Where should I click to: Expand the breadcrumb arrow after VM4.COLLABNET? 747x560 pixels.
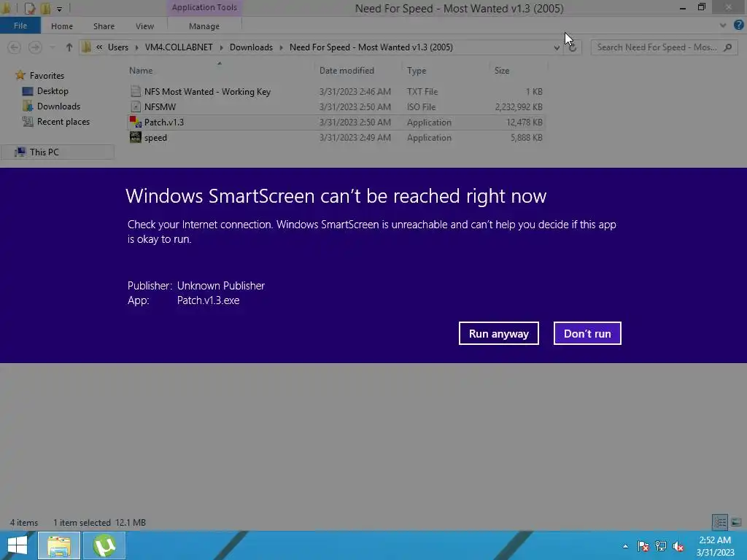coord(221,47)
